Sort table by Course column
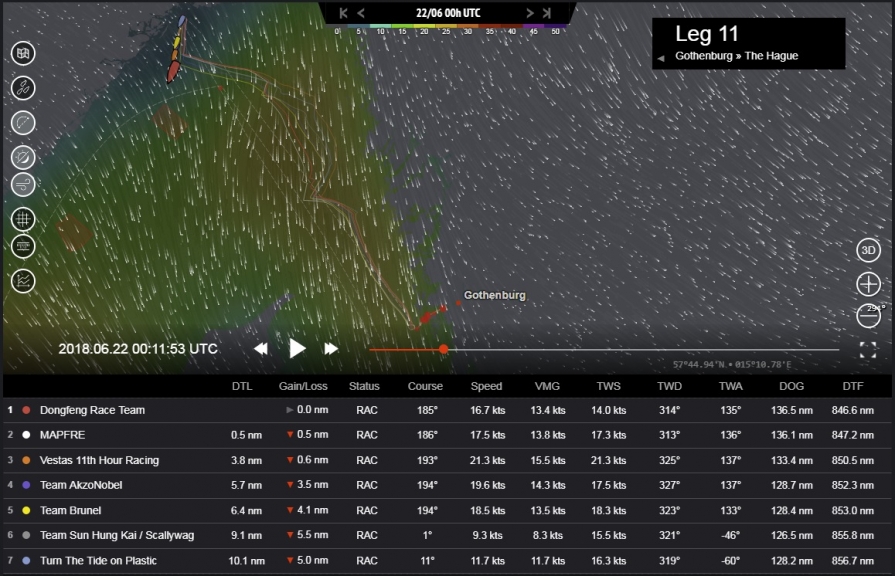Screen dimensions: 895x576 coord(425,386)
